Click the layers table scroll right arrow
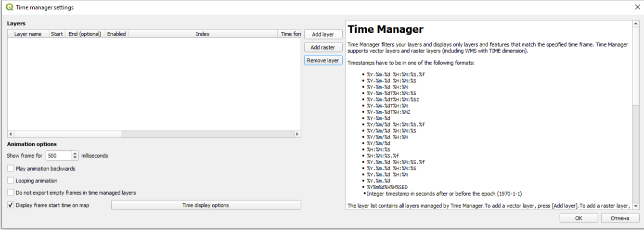The height and width of the screenshot is (230, 644). (x=297, y=134)
